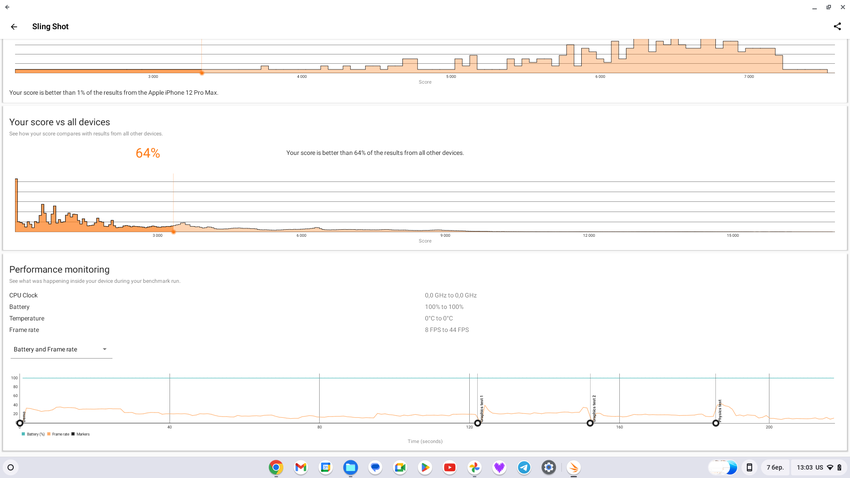850x478 pixels.
Task: Launch Google Chrome from the shelf
Action: pyautogui.click(x=276, y=467)
